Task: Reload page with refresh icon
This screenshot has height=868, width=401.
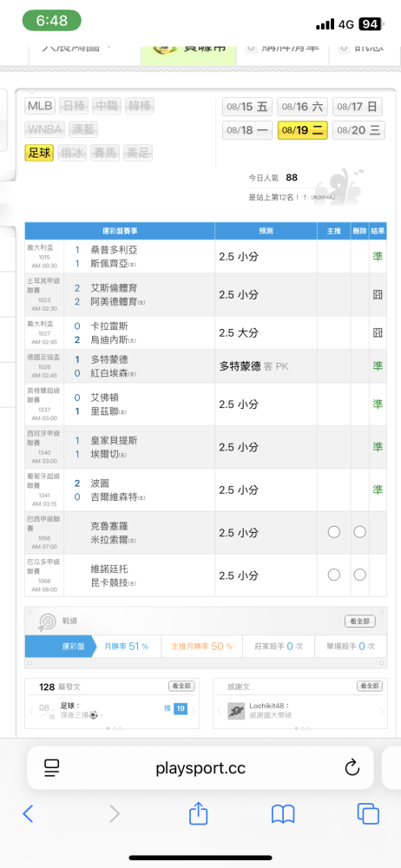Action: 352,767
